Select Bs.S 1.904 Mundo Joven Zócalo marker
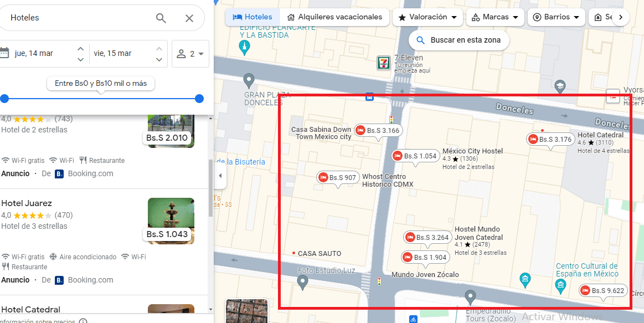 click(425, 257)
